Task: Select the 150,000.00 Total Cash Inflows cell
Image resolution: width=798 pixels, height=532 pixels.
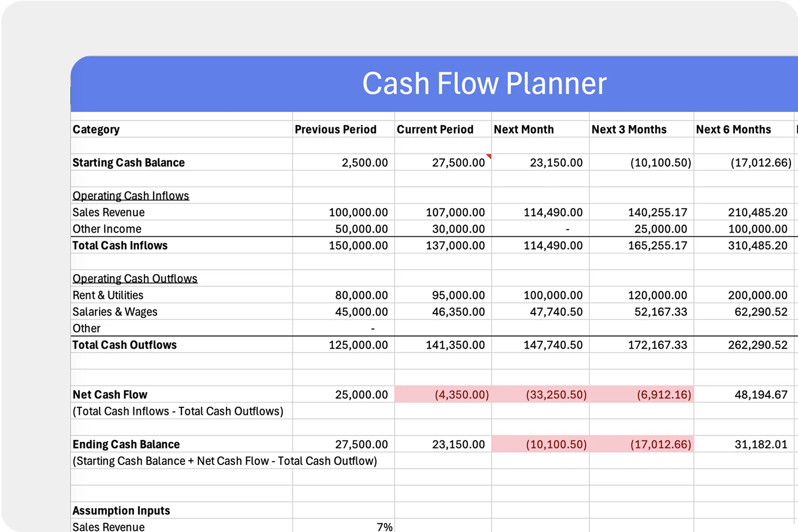Action: pyautogui.click(x=343, y=246)
